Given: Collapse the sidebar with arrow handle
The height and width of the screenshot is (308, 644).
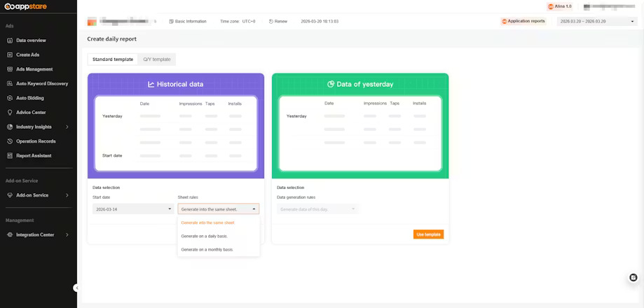Looking at the screenshot, I should click(x=76, y=288).
